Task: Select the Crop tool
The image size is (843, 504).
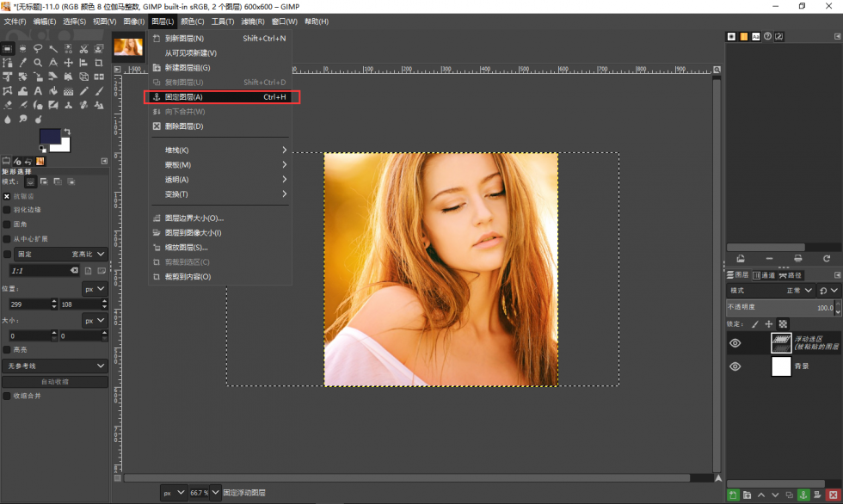Action: coord(99,63)
